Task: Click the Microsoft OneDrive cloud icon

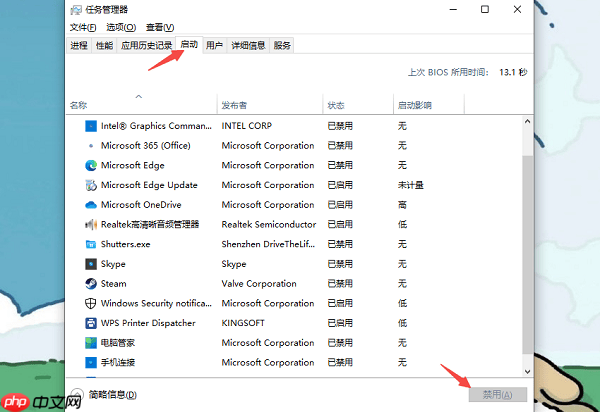Action: click(91, 205)
